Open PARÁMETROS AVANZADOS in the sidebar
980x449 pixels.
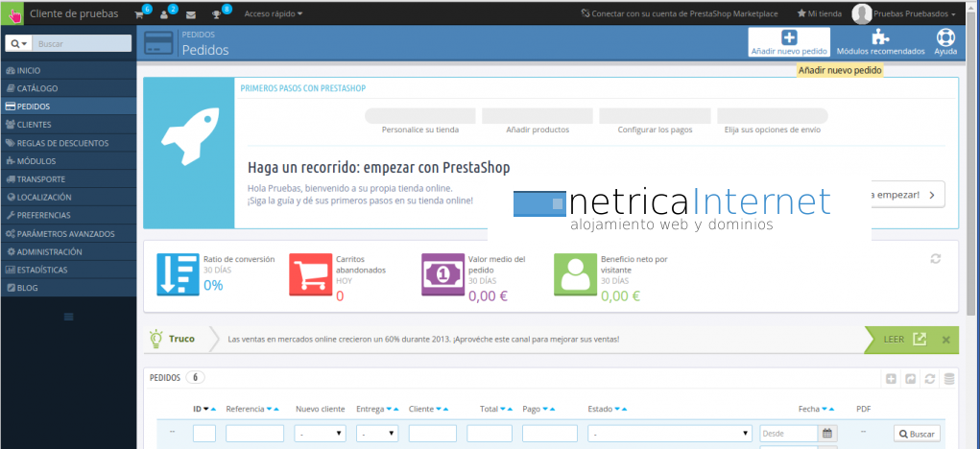[x=69, y=234]
